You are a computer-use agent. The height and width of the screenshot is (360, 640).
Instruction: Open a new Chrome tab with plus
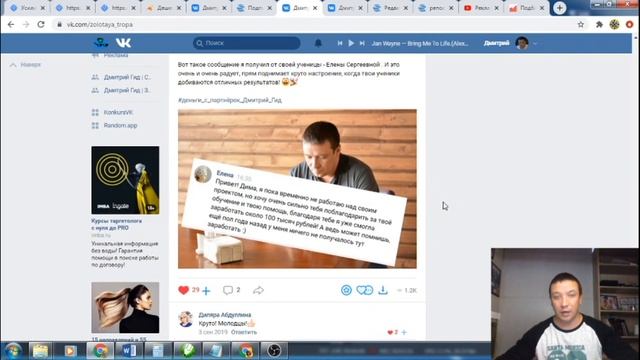[x=560, y=8]
